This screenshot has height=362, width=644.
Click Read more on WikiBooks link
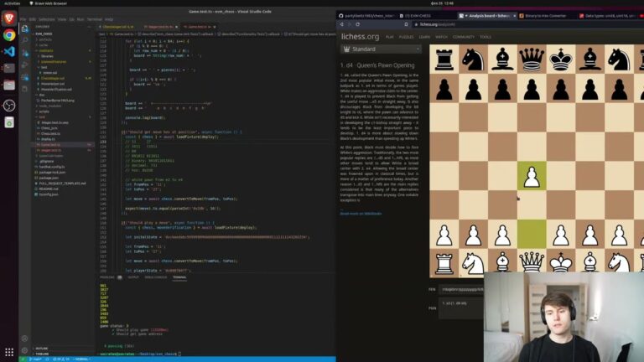(x=361, y=214)
